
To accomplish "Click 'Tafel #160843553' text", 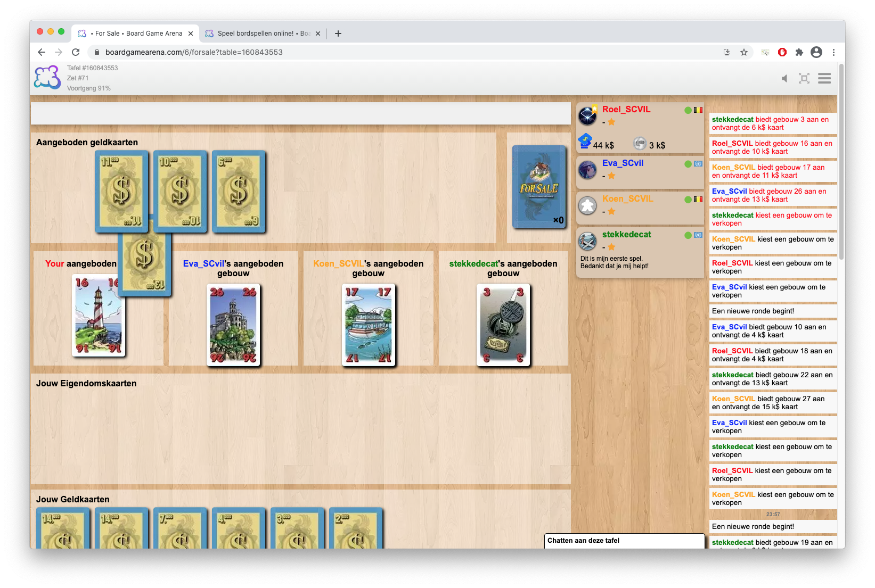I will pyautogui.click(x=92, y=68).
